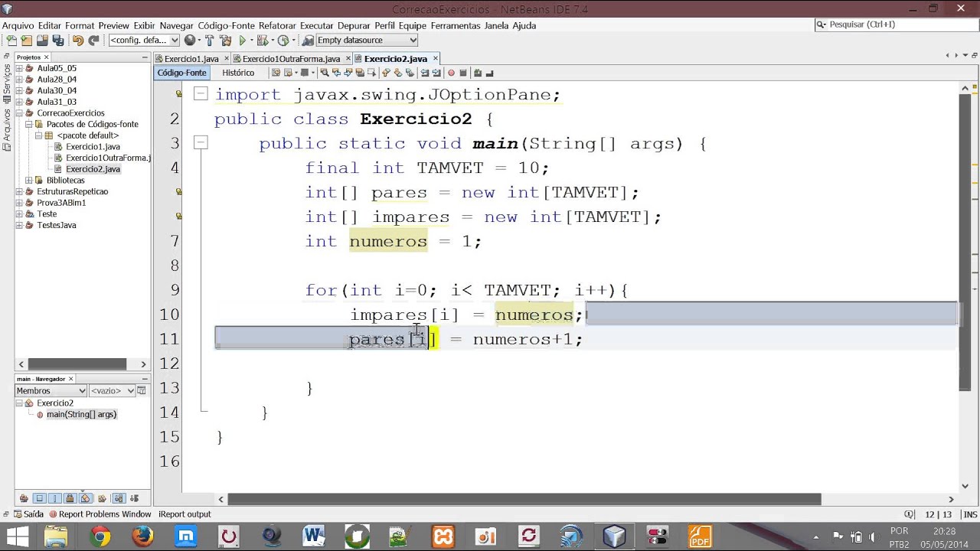Click the Histórico view button

(238, 73)
